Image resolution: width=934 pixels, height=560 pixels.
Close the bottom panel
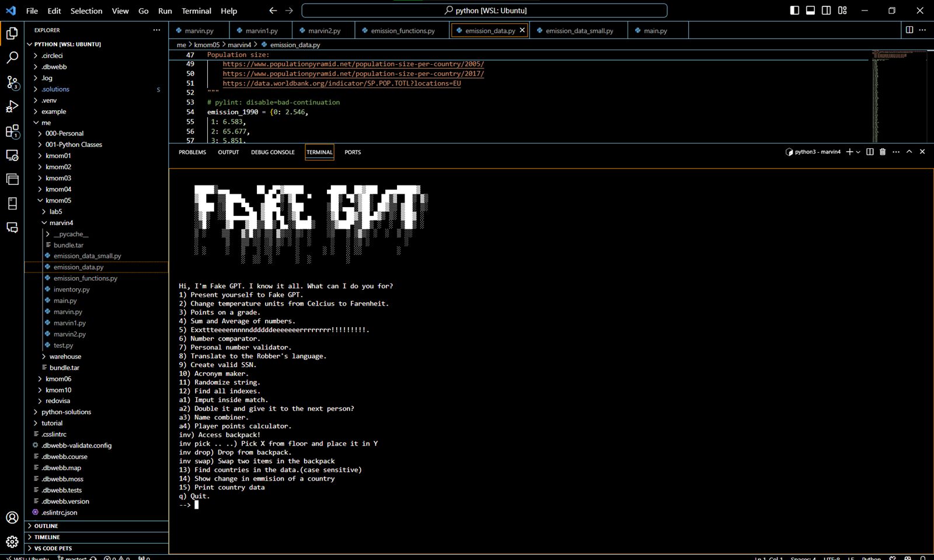coord(922,152)
